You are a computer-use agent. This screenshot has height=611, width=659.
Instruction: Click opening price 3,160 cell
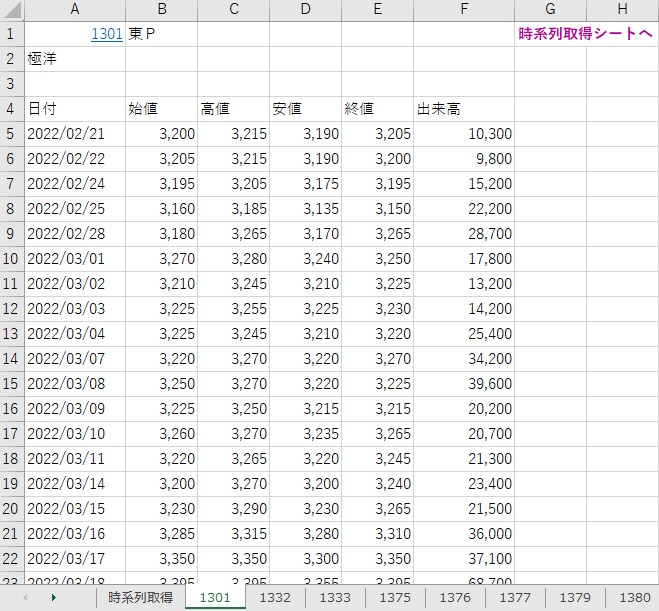pyautogui.click(x=161, y=209)
